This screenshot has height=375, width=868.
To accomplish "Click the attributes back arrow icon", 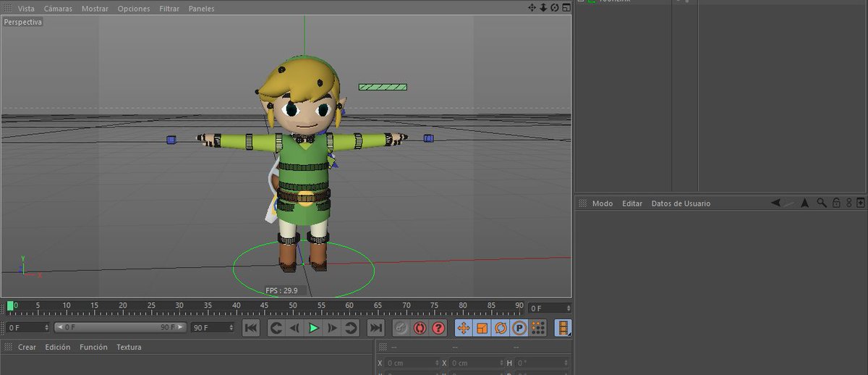I will 775,203.
